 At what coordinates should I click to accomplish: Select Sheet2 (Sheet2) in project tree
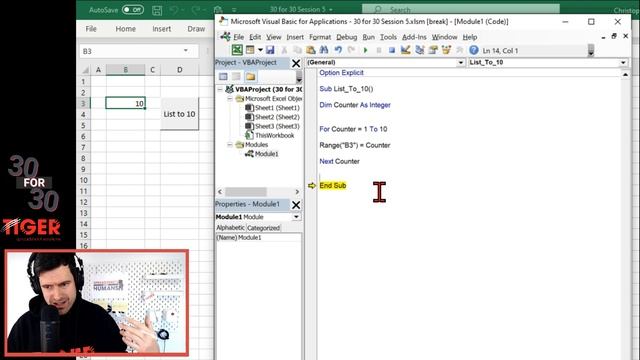tap(277, 117)
